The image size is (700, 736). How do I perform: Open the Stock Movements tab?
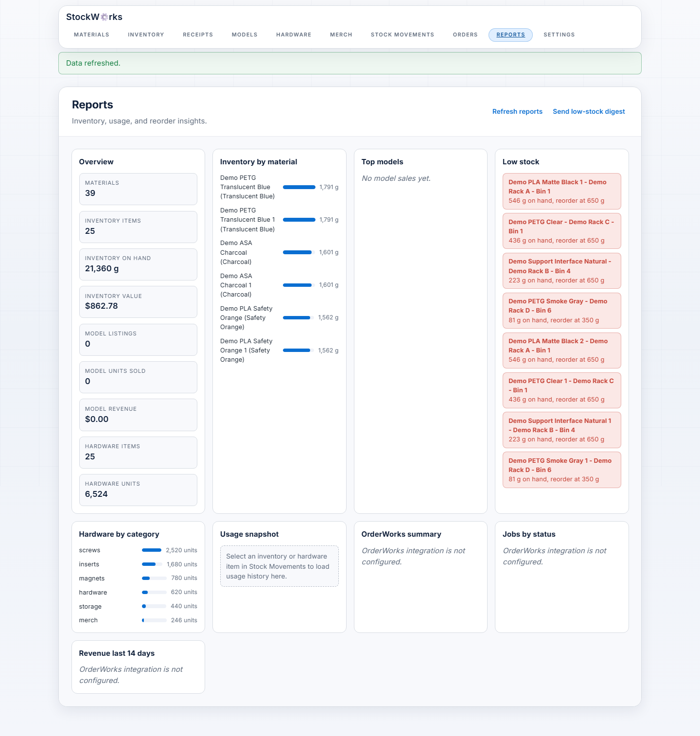coord(402,35)
